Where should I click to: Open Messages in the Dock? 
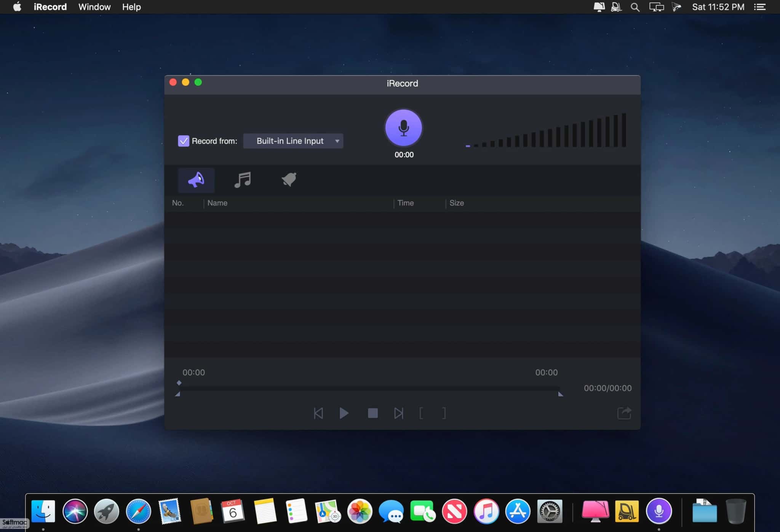coord(391,511)
